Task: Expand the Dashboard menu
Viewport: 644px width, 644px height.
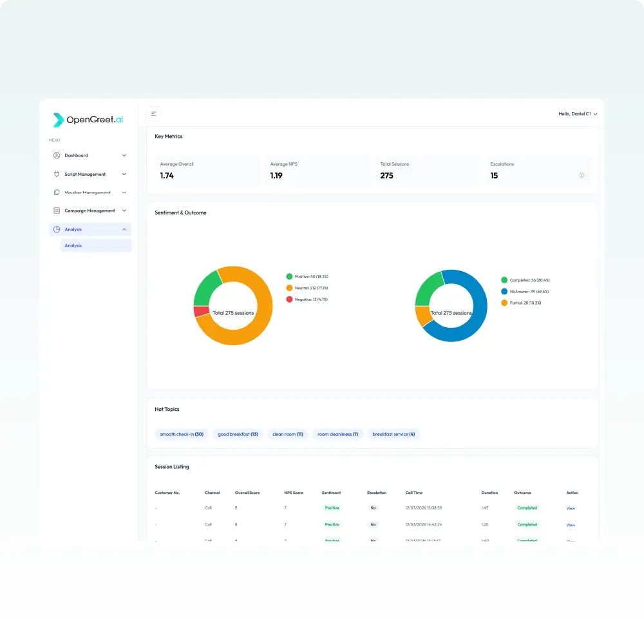Action: [124, 155]
